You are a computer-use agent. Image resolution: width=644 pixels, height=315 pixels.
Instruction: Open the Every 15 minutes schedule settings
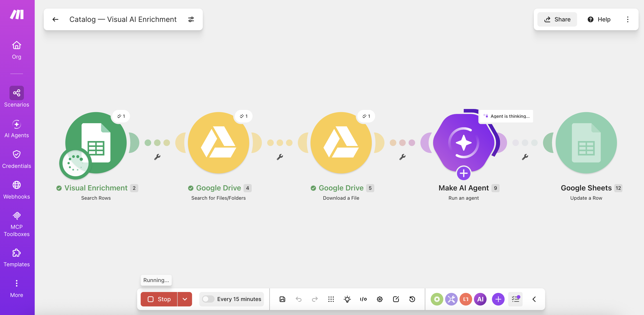click(239, 299)
